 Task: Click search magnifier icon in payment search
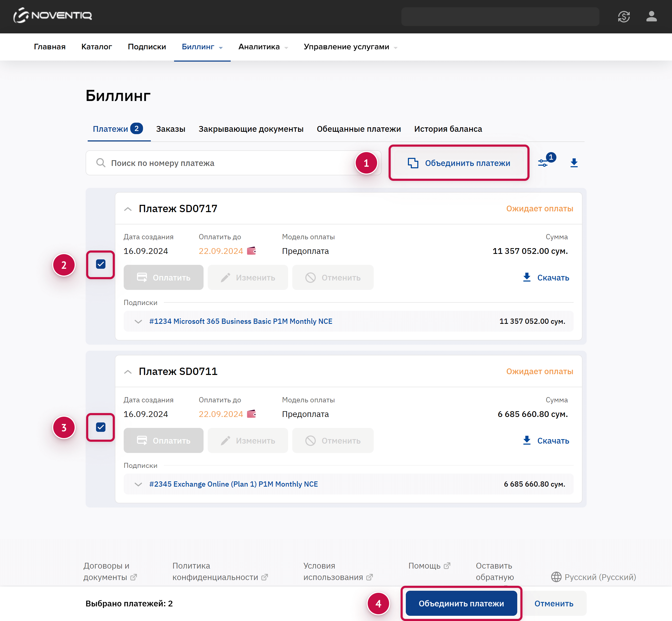pyautogui.click(x=100, y=163)
